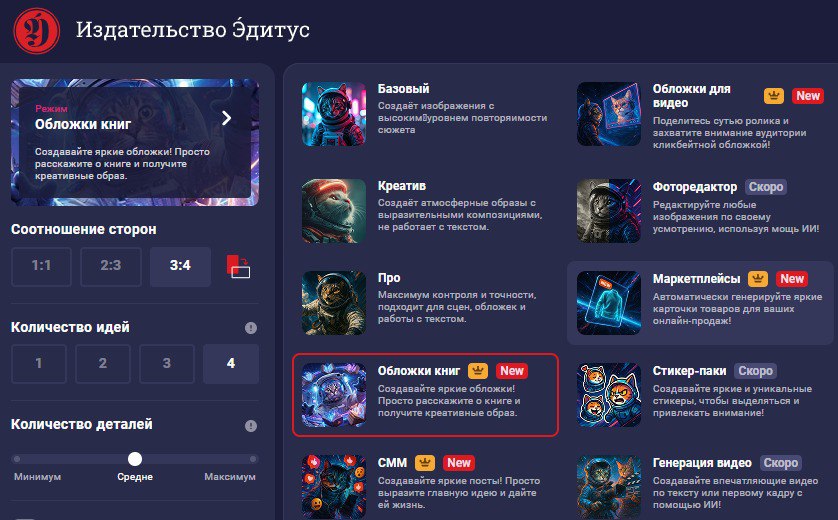Select the 2:3 aspect ratio
Viewport: 838px width, 520px height.
[111, 266]
